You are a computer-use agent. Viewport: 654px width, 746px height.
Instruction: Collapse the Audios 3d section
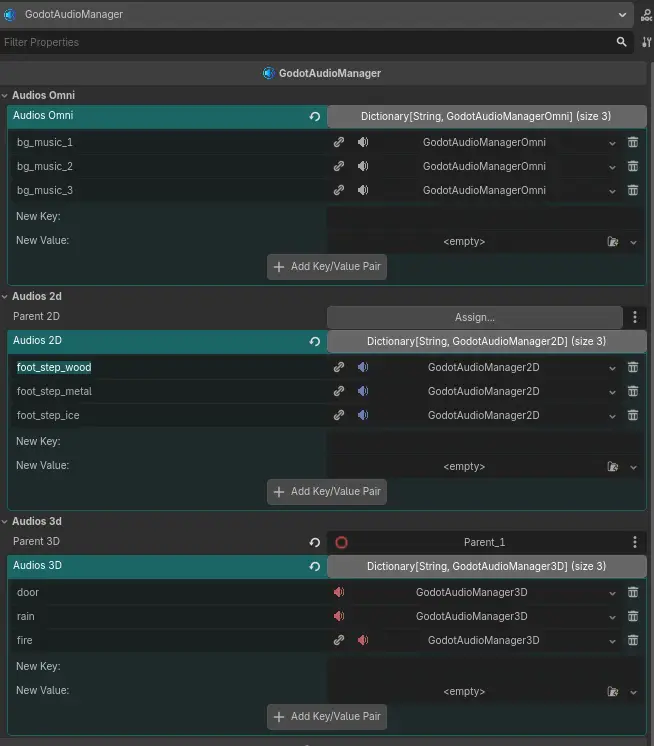pos(5,521)
